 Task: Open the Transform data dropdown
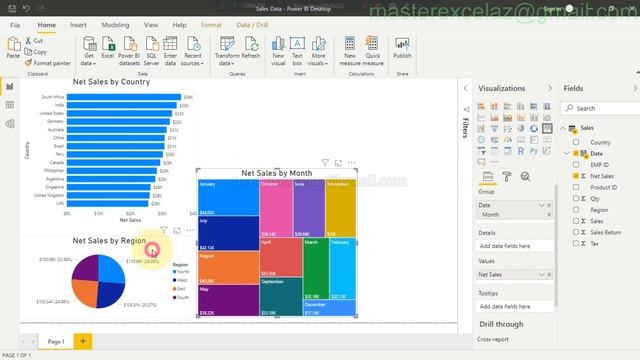pyautogui.click(x=227, y=51)
